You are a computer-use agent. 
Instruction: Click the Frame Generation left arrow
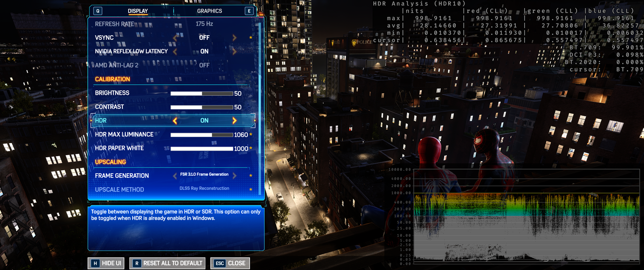tap(175, 175)
